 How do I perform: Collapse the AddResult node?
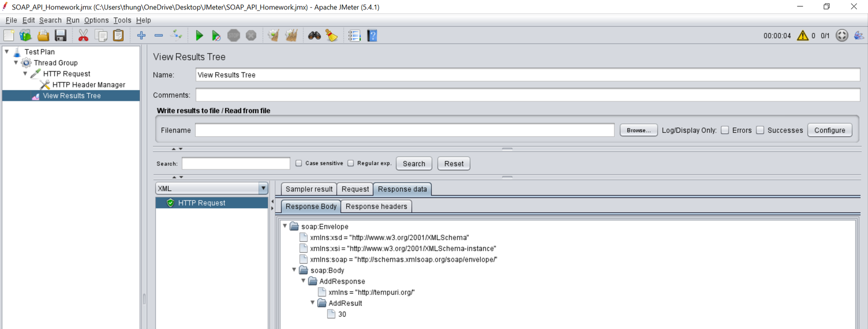312,303
